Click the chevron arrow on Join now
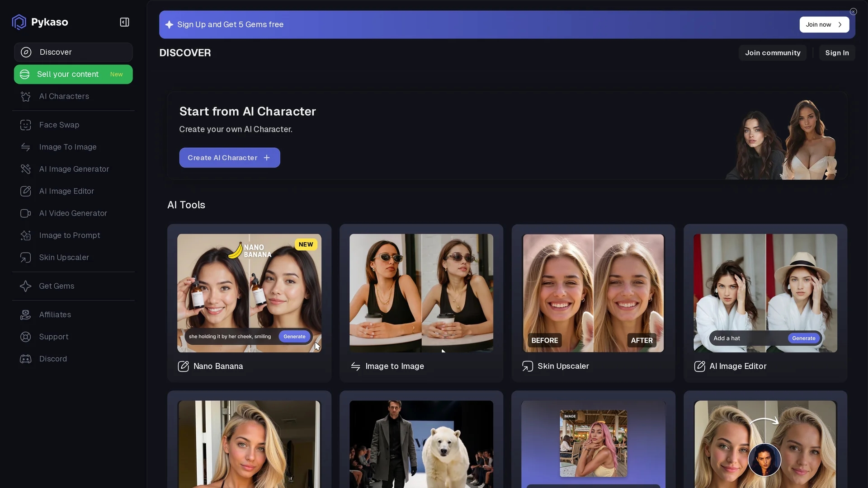 pos(840,25)
